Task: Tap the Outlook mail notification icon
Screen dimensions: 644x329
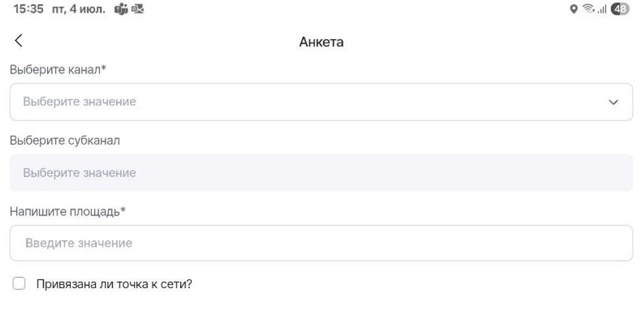Action: (138, 9)
